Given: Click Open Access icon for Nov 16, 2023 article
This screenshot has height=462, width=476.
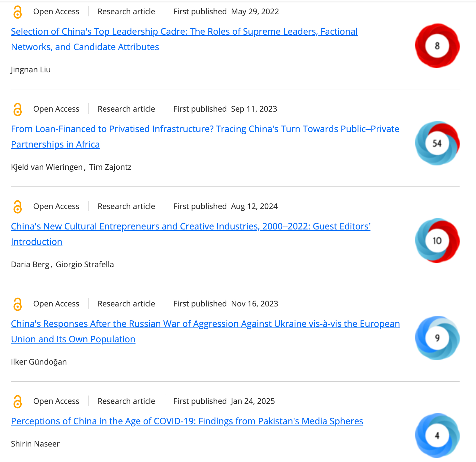Looking at the screenshot, I should (x=18, y=304).
